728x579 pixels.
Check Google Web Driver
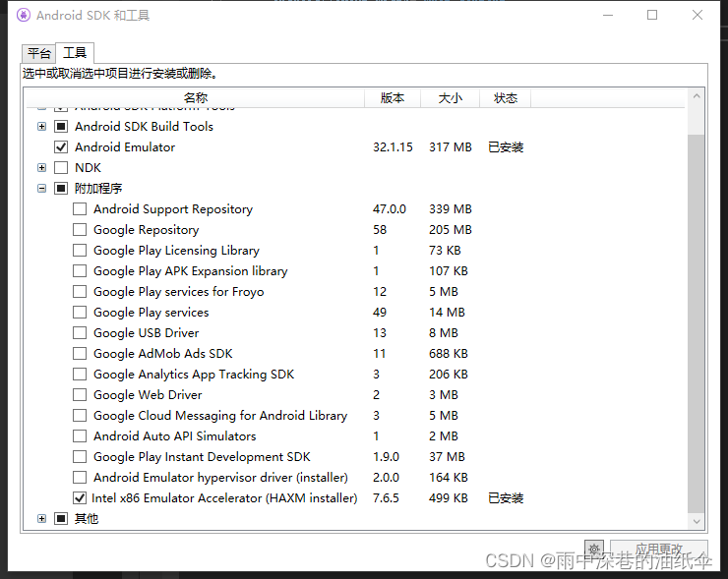coord(80,395)
